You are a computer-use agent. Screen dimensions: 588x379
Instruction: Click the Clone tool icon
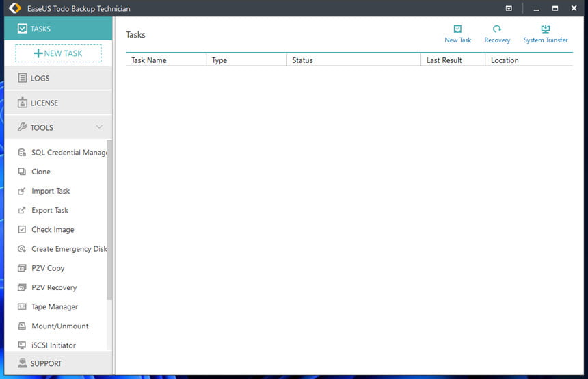pyautogui.click(x=22, y=172)
